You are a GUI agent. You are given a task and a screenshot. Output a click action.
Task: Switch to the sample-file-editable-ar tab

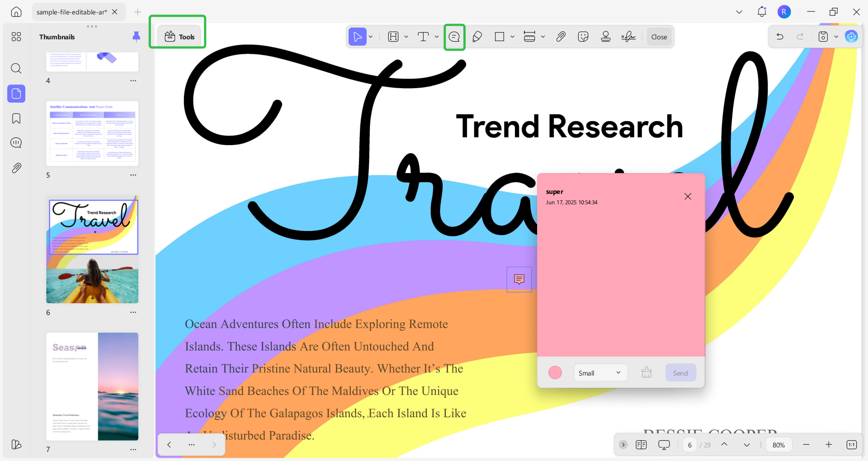coord(72,12)
